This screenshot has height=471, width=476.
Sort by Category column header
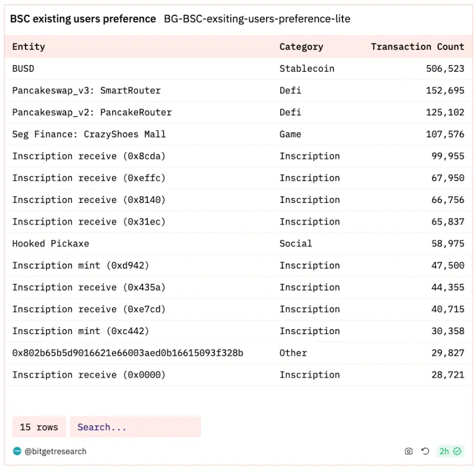(301, 47)
